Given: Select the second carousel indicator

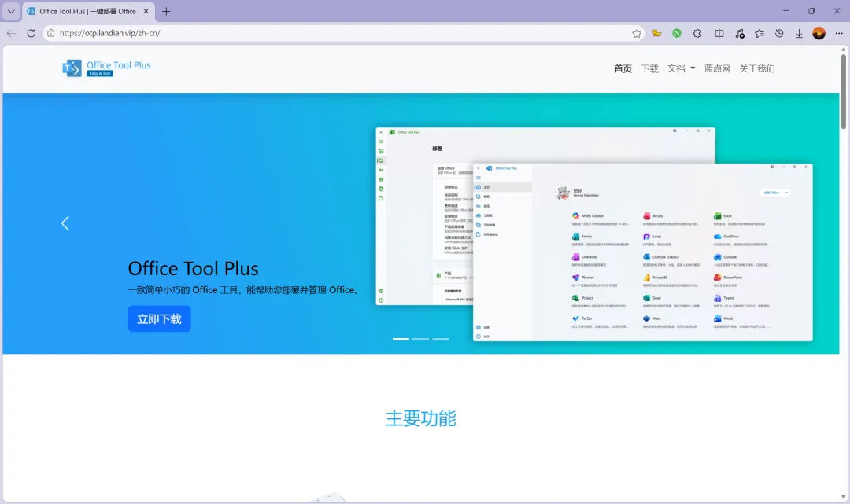Looking at the screenshot, I should coord(420,339).
